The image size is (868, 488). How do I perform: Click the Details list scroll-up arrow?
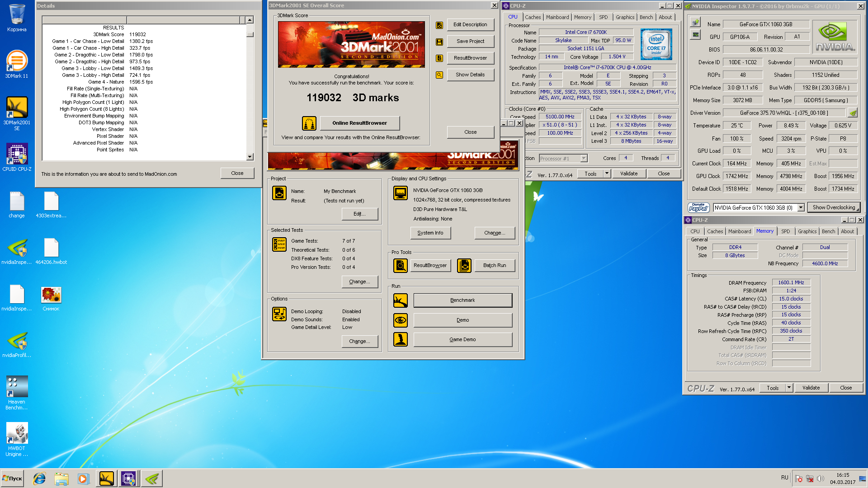pyautogui.click(x=250, y=20)
